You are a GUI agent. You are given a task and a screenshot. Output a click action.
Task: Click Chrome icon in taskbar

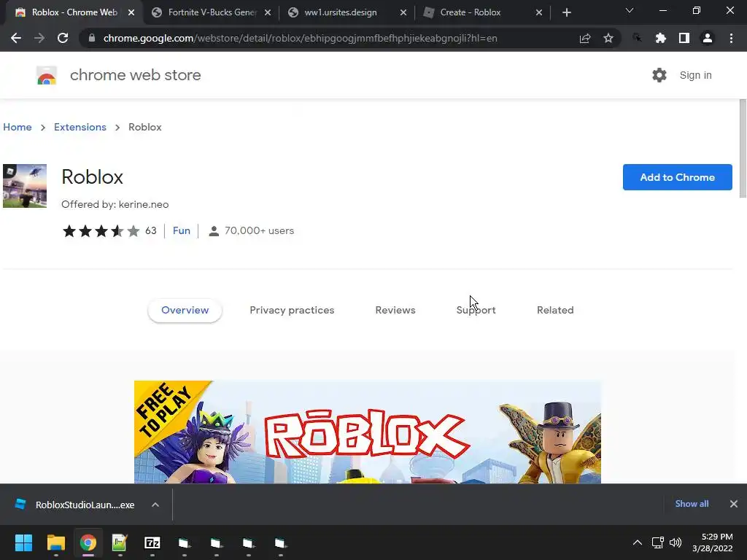click(88, 542)
